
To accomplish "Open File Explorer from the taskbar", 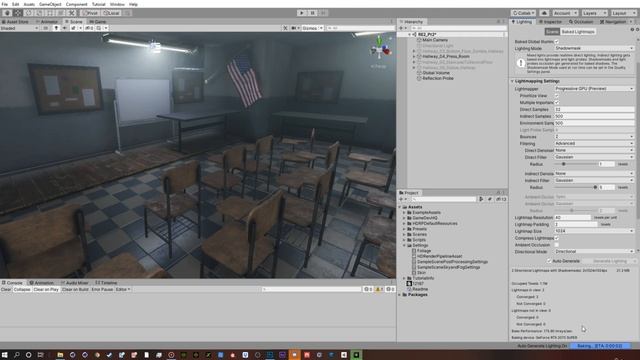I will pyautogui.click(x=60, y=355).
